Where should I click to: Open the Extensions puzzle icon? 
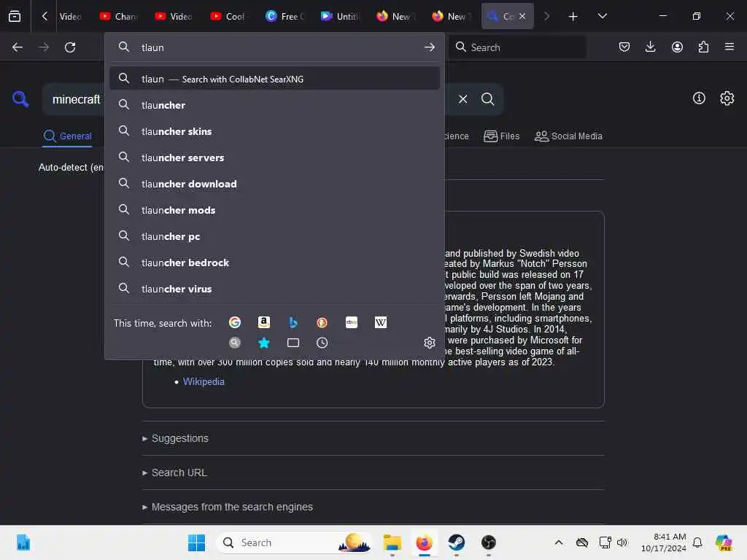(703, 47)
